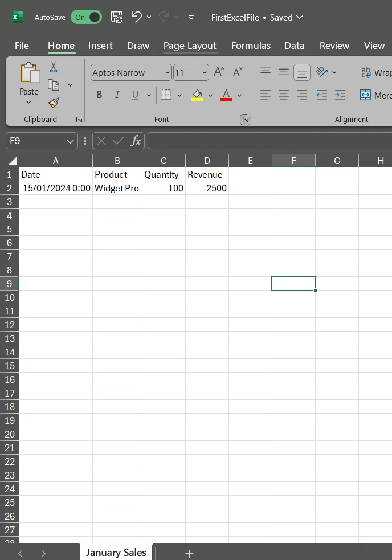Select the Format Painter brush

point(54,103)
